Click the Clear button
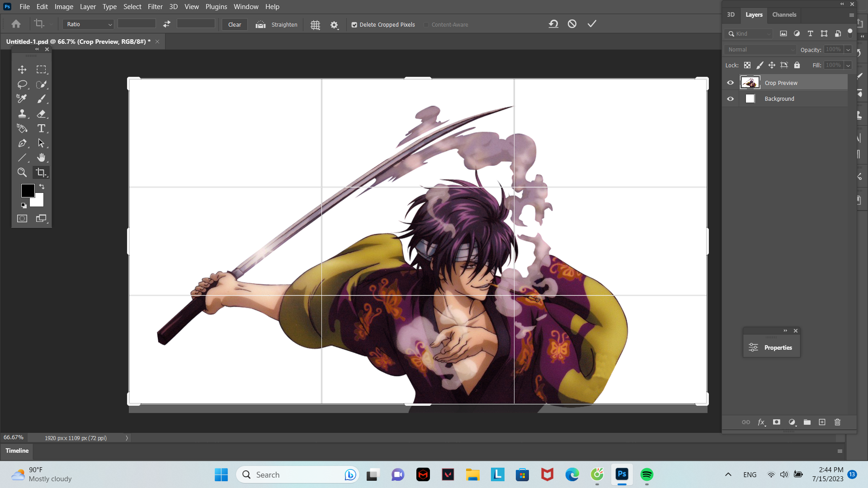868x488 pixels. pyautogui.click(x=235, y=24)
